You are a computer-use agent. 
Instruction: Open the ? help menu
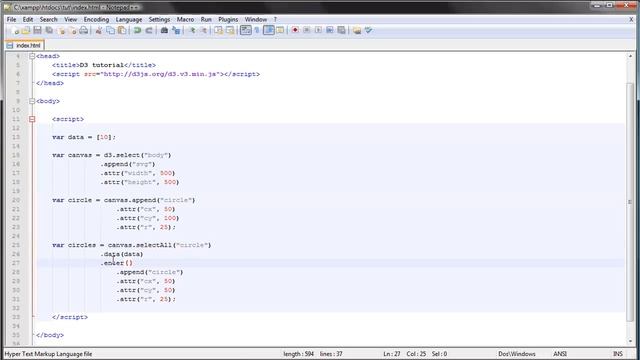[275, 20]
